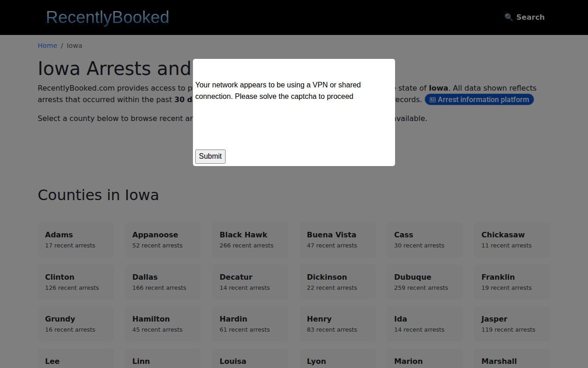Open the Clinton county card
This screenshot has height=368, width=588.
tap(76, 282)
